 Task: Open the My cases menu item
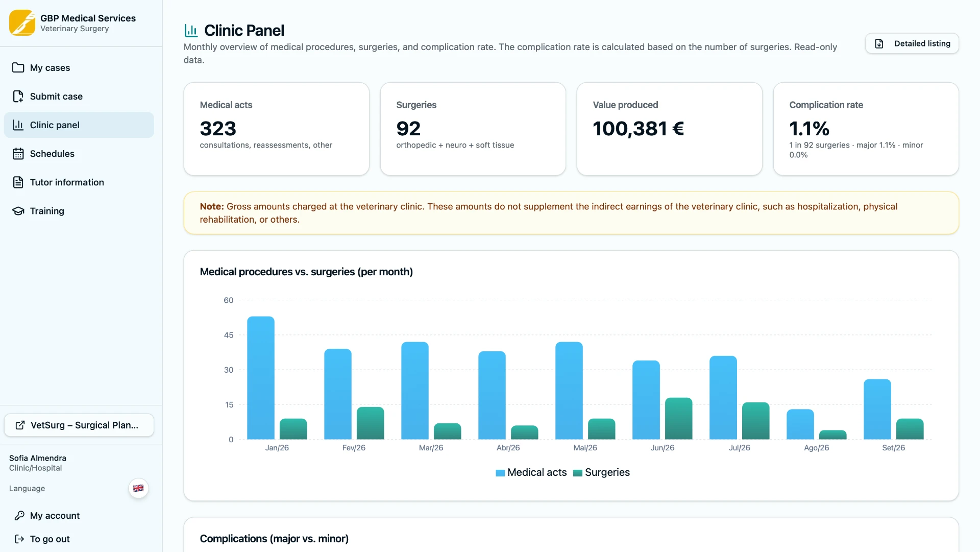[79, 68]
